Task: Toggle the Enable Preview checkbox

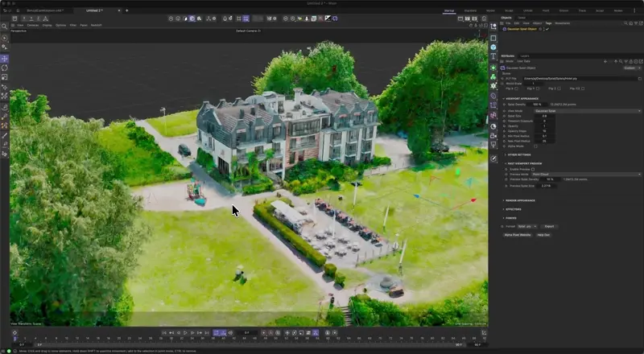Action: point(533,169)
